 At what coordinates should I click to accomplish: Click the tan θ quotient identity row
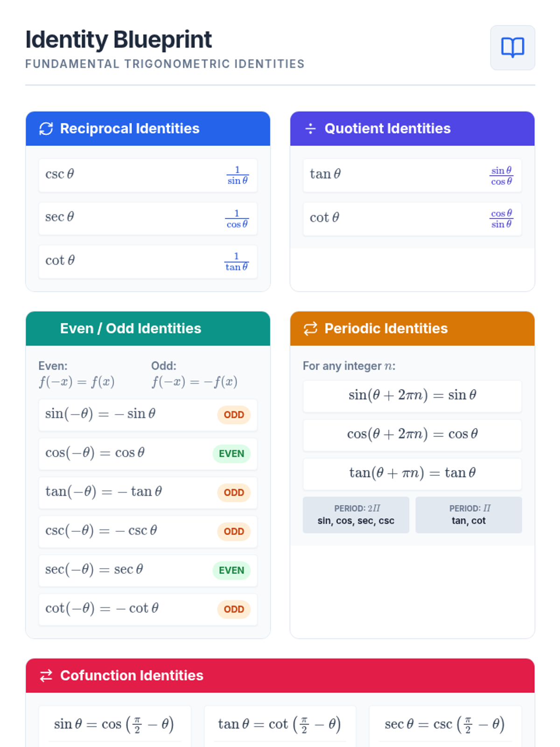point(412,175)
